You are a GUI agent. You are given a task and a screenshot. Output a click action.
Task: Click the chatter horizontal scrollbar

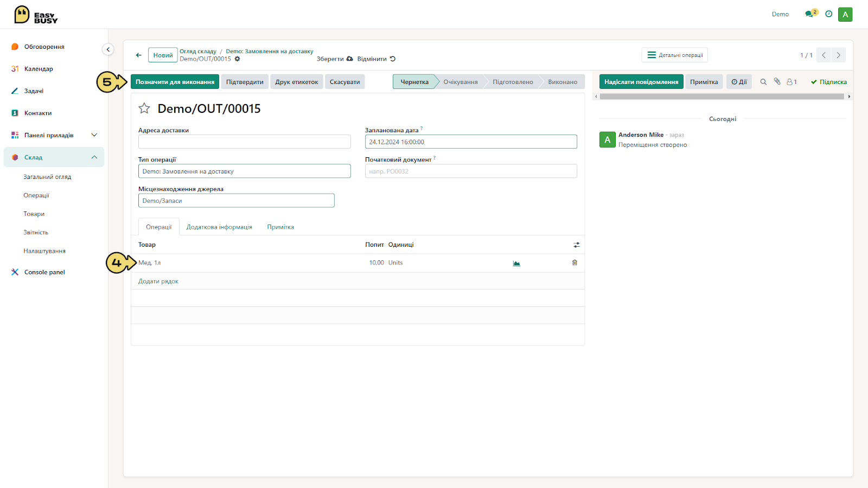(x=722, y=97)
